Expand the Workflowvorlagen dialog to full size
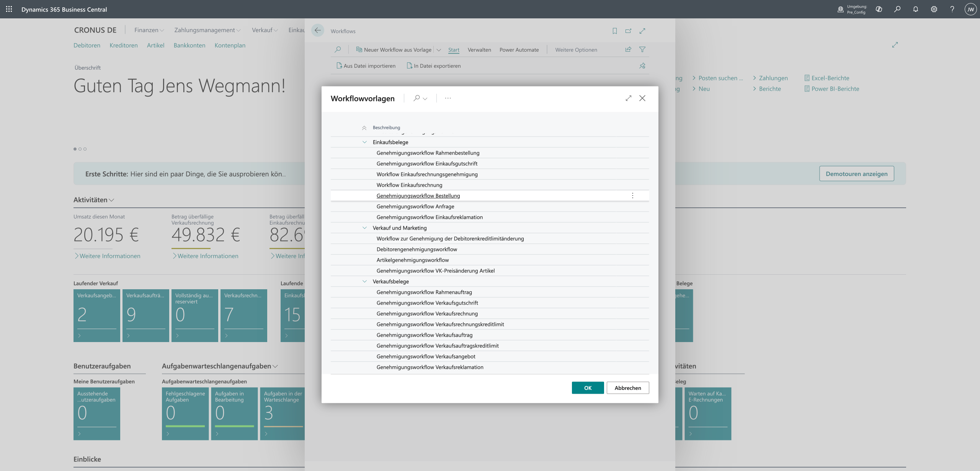The width and height of the screenshot is (980, 471). pyautogui.click(x=628, y=98)
